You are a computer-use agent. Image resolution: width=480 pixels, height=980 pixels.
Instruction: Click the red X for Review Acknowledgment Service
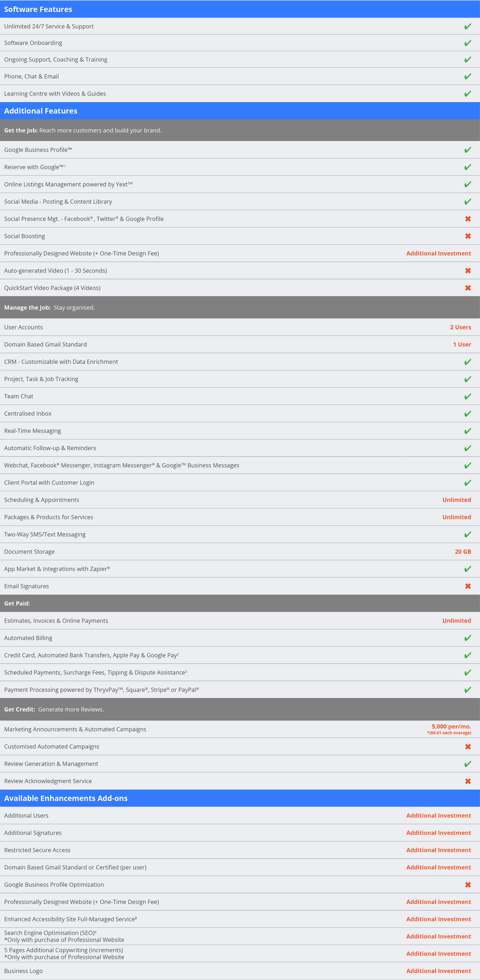coord(468,781)
